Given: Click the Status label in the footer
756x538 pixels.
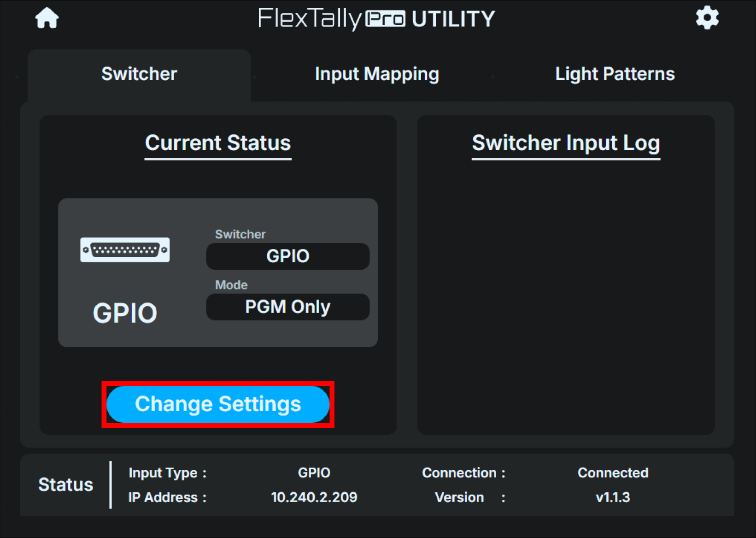Looking at the screenshot, I should [x=65, y=485].
